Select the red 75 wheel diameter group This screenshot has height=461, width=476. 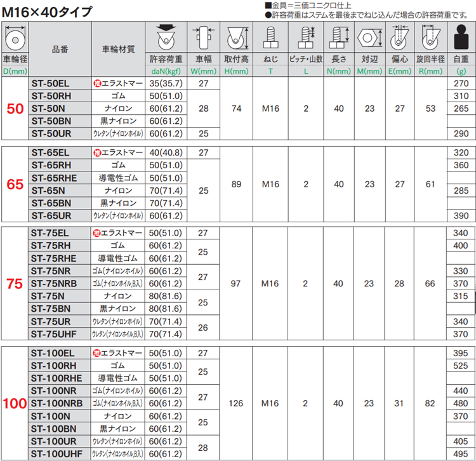tap(15, 283)
